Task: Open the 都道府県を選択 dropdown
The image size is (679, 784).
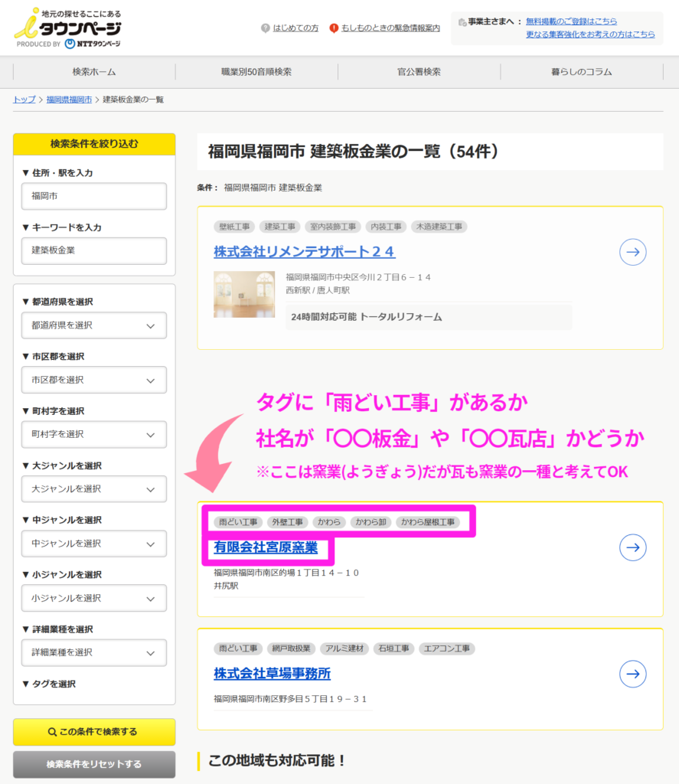Action: pos(94,325)
